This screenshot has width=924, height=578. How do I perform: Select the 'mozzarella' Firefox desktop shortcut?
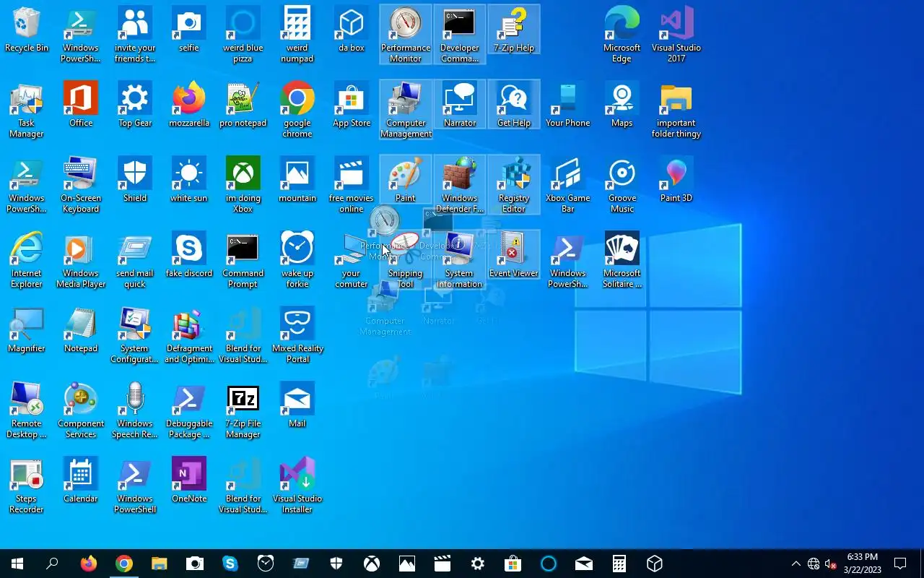point(189,105)
